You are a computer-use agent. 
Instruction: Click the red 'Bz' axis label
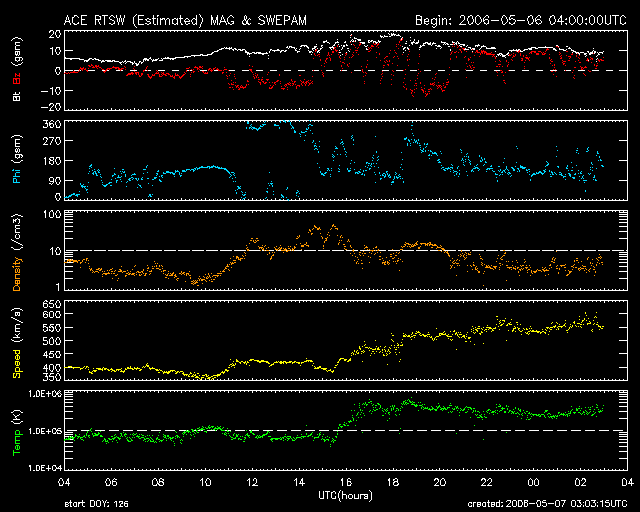(16, 78)
